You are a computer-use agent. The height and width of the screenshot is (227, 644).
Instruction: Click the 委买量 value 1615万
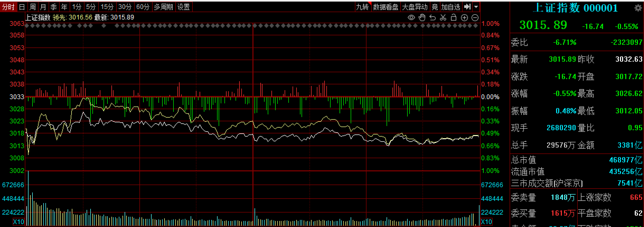(x=563, y=213)
